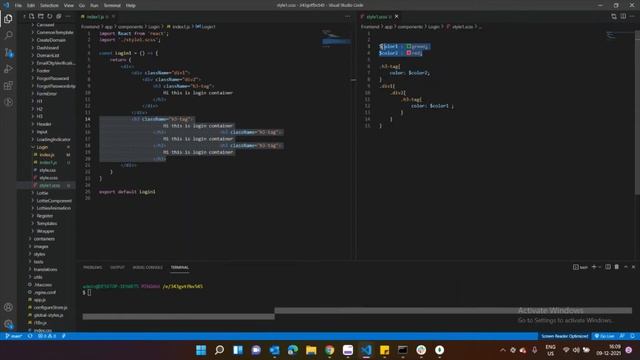Image resolution: width=640 pixels, height=360 pixels.
Task: Open the Manage gear in activity bar
Action: 8,324
